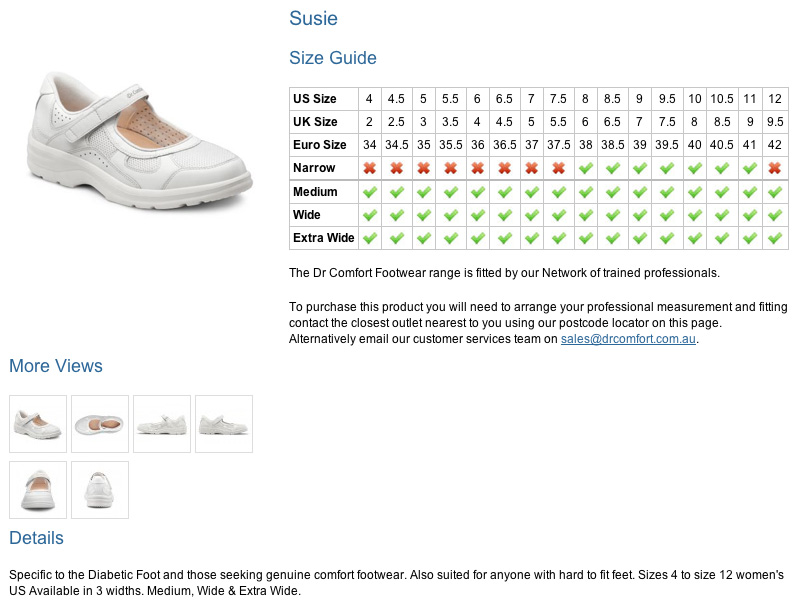Click the green check for Extra Wide size 12
The height and width of the screenshot is (613, 800).
pos(774,238)
